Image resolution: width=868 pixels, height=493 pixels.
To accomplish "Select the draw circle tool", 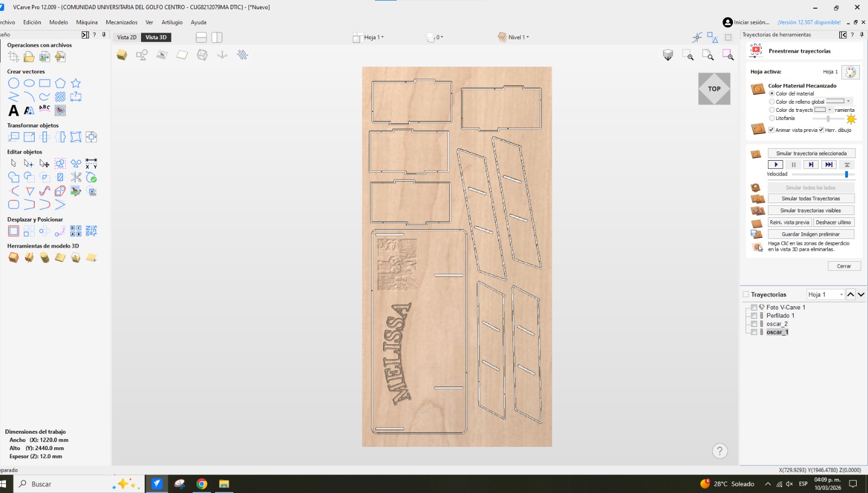I will click(14, 83).
